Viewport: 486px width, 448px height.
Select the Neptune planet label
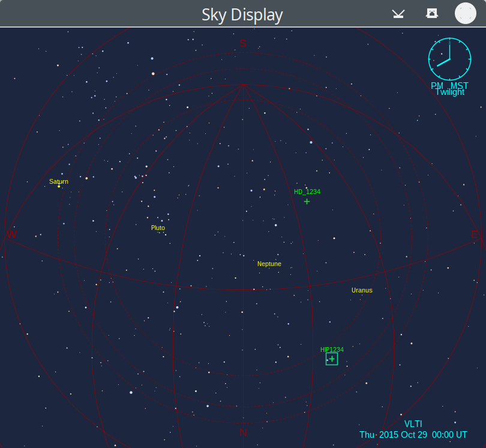pyautogui.click(x=269, y=264)
